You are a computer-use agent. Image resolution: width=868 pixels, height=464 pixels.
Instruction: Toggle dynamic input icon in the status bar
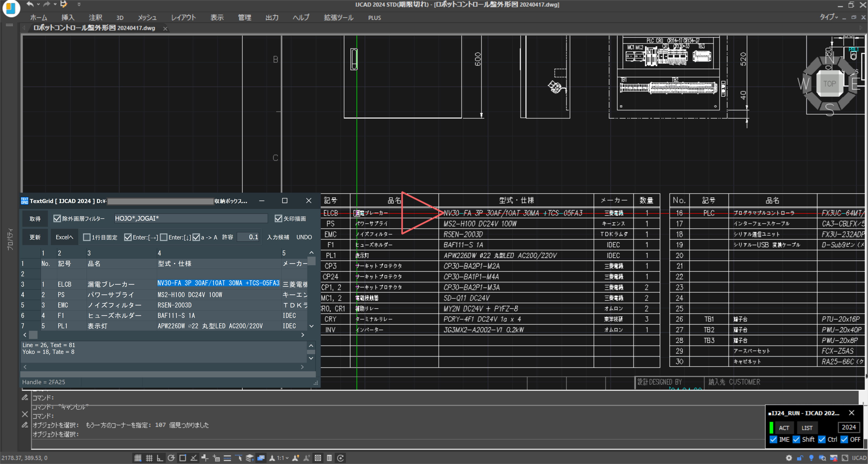[216, 458]
